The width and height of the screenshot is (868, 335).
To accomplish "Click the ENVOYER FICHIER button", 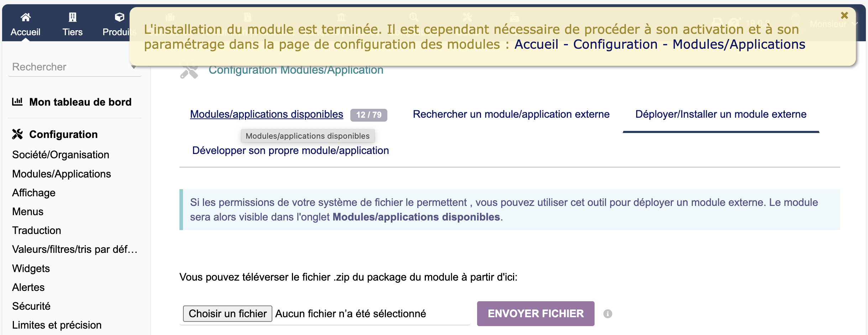I will click(x=535, y=314).
